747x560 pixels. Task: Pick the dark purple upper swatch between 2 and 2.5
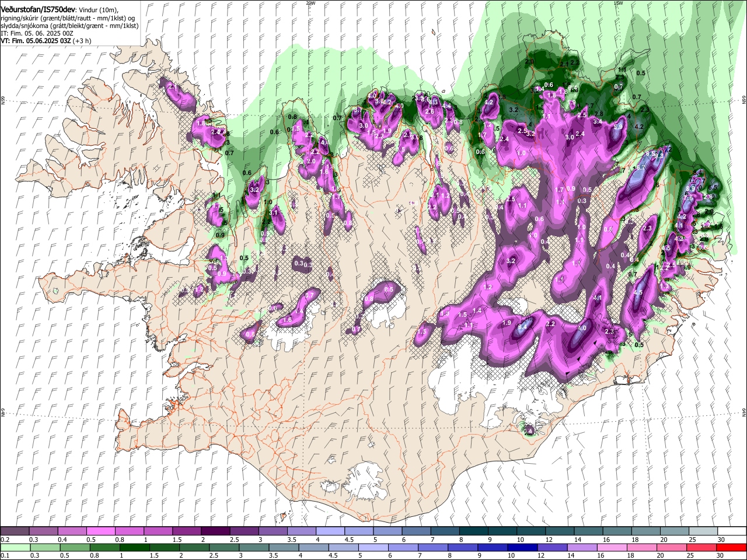click(x=215, y=531)
